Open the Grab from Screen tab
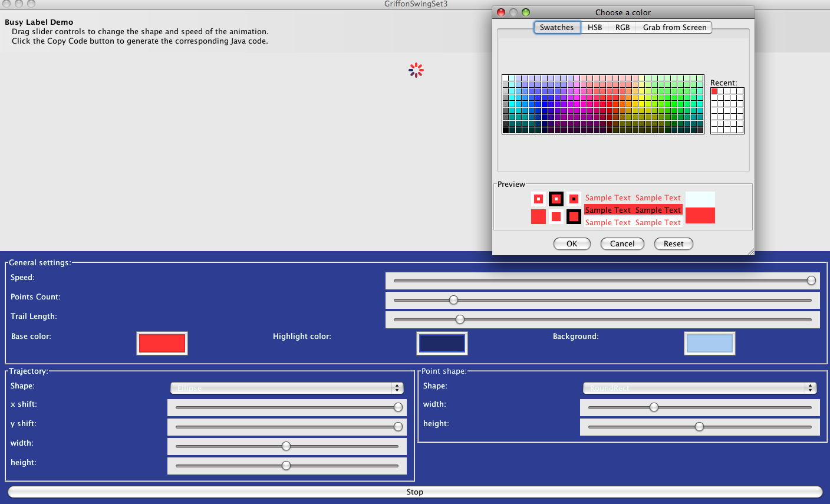This screenshot has height=504, width=830. coord(674,28)
